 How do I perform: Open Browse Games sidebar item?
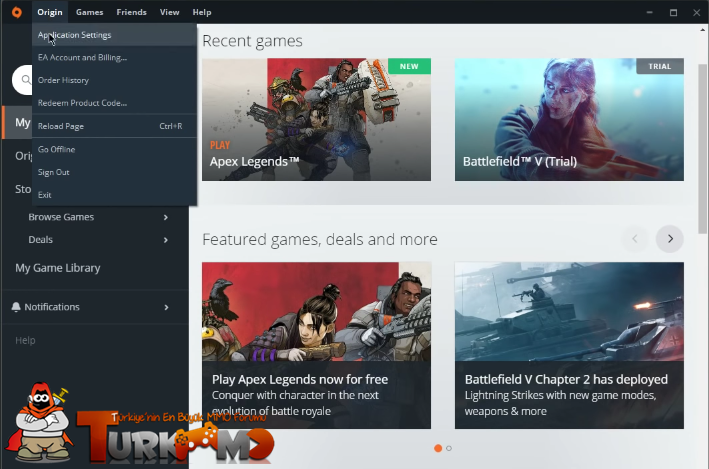coord(61,217)
